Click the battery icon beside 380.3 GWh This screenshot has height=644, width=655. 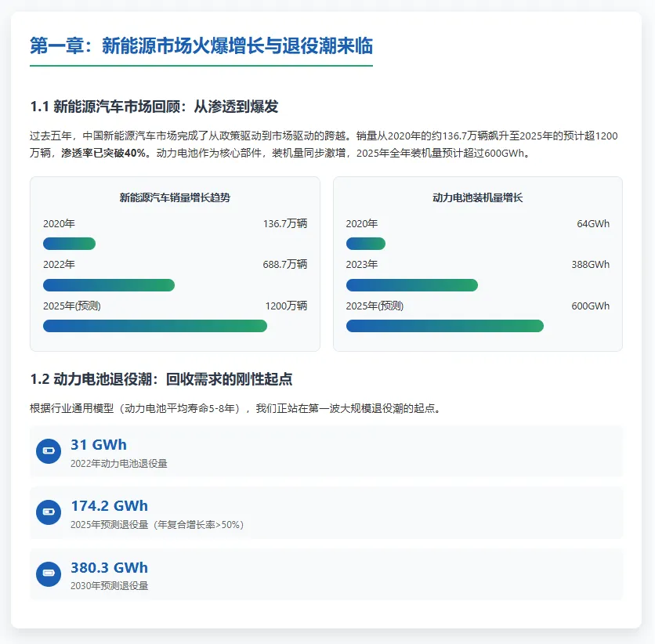pos(49,573)
